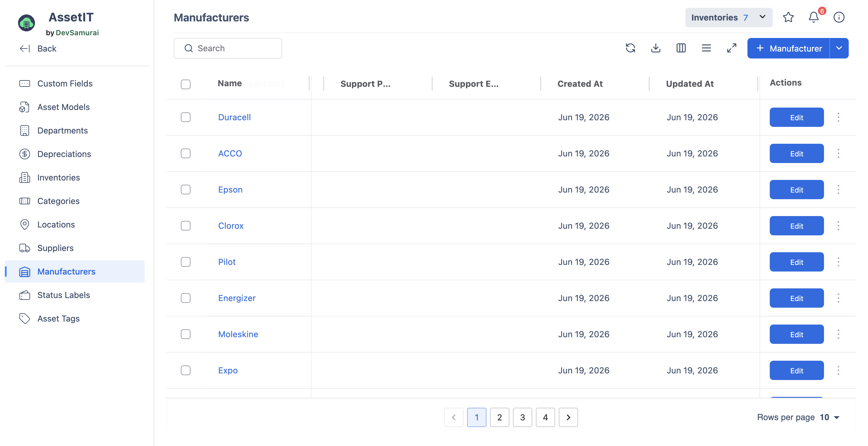Open the Energizer manufacturer link
The width and height of the screenshot is (868, 446).
tap(237, 298)
